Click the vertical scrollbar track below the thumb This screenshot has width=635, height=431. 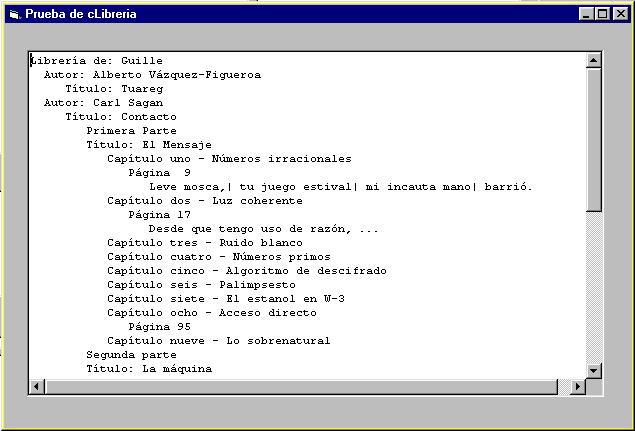pyautogui.click(x=594, y=287)
